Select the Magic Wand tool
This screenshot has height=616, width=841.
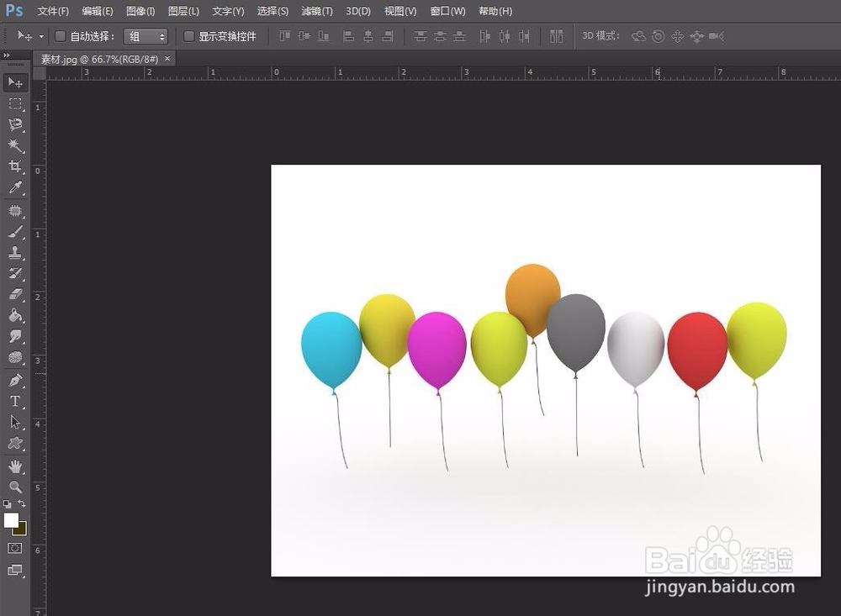click(x=15, y=145)
